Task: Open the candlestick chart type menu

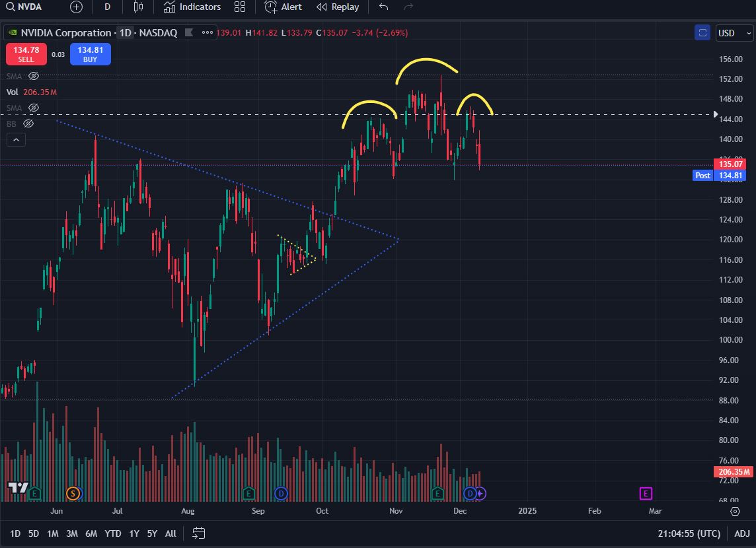Action: [x=138, y=7]
